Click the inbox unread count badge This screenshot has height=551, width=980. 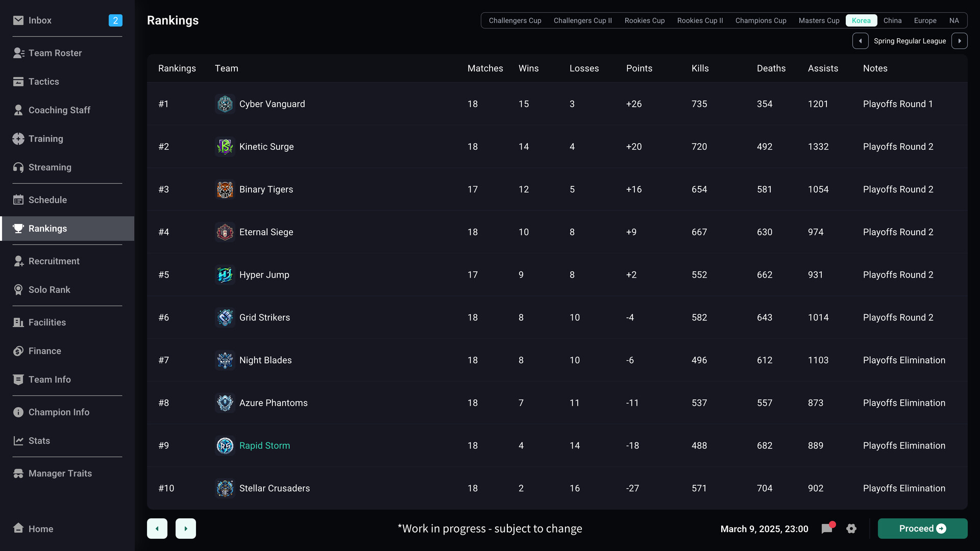(115, 20)
